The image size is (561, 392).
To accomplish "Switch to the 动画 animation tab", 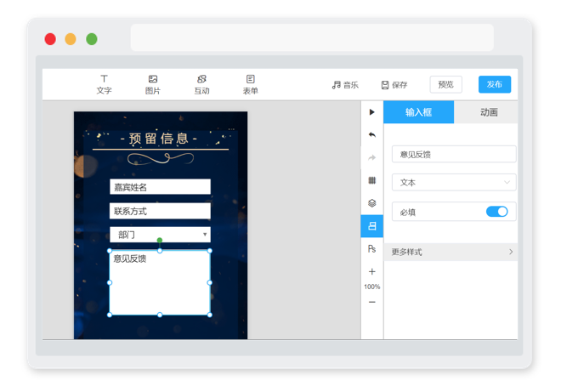I will click(x=489, y=112).
